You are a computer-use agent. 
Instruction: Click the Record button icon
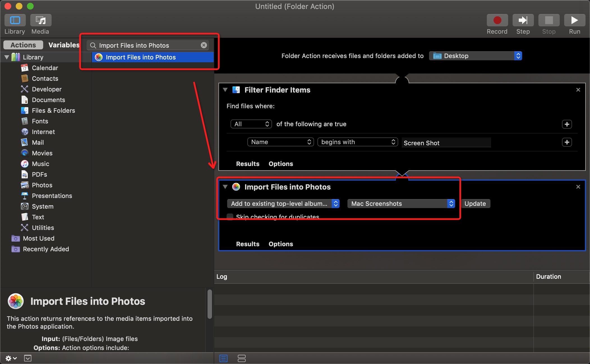[x=497, y=20]
